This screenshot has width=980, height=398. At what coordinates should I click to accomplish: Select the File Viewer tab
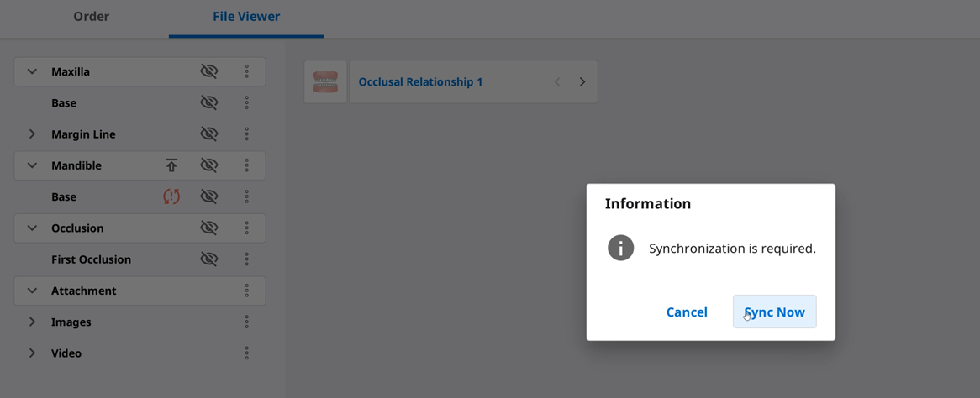point(246,18)
